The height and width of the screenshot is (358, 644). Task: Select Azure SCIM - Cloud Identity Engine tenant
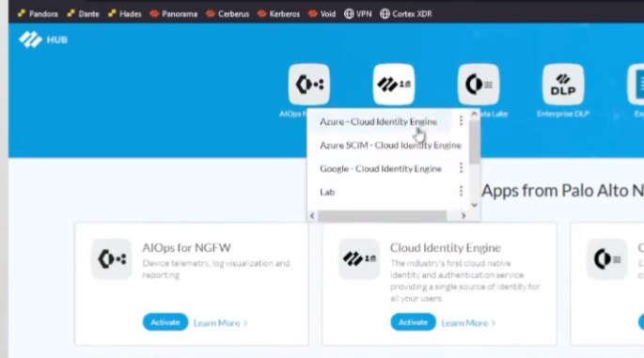click(x=390, y=145)
